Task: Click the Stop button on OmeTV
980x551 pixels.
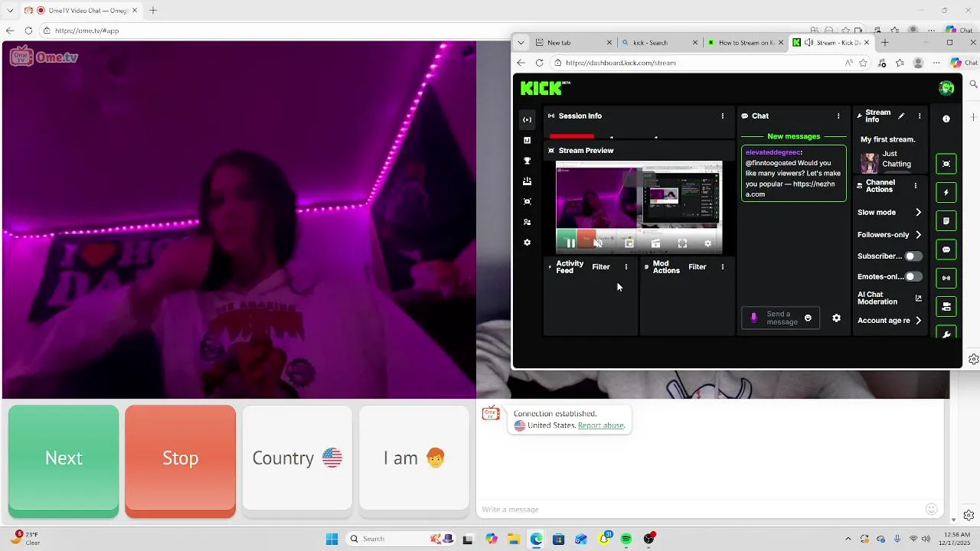Action: 181,461
